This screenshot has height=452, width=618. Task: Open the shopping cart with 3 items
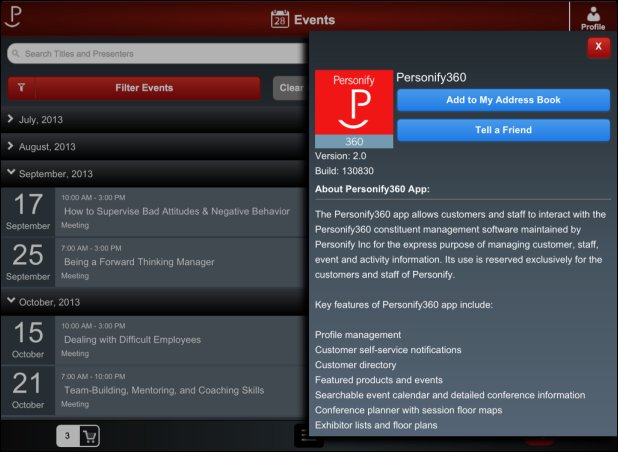coord(78,436)
